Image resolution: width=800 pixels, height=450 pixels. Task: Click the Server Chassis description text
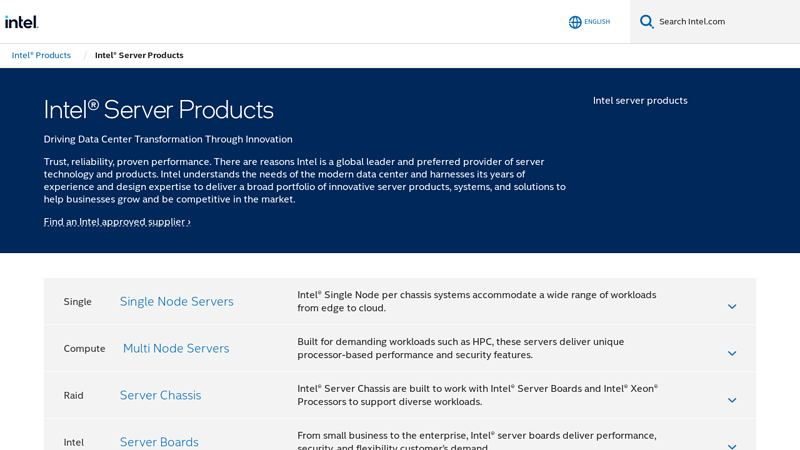tap(478, 395)
